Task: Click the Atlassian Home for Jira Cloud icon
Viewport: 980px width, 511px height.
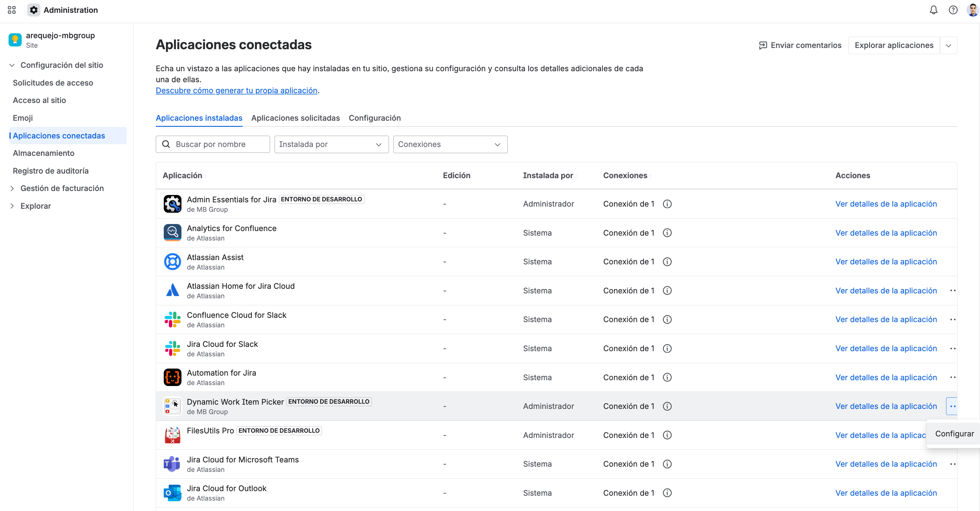Action: [x=172, y=291]
